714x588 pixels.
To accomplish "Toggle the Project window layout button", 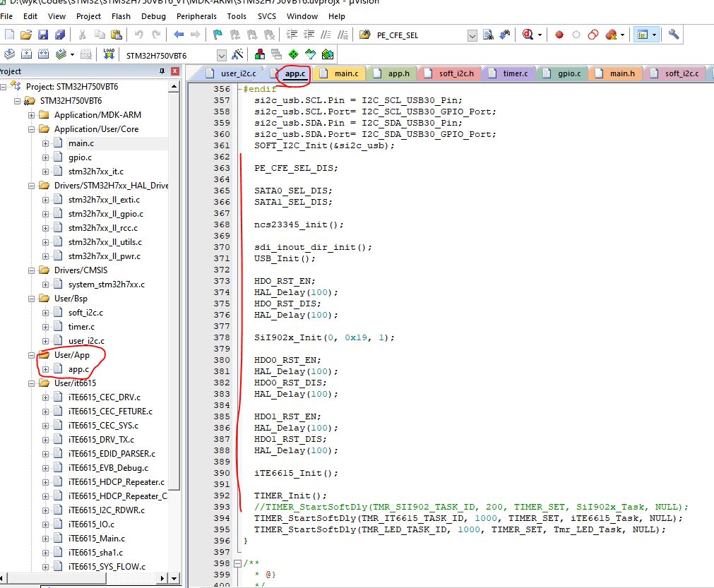I will coord(643,35).
